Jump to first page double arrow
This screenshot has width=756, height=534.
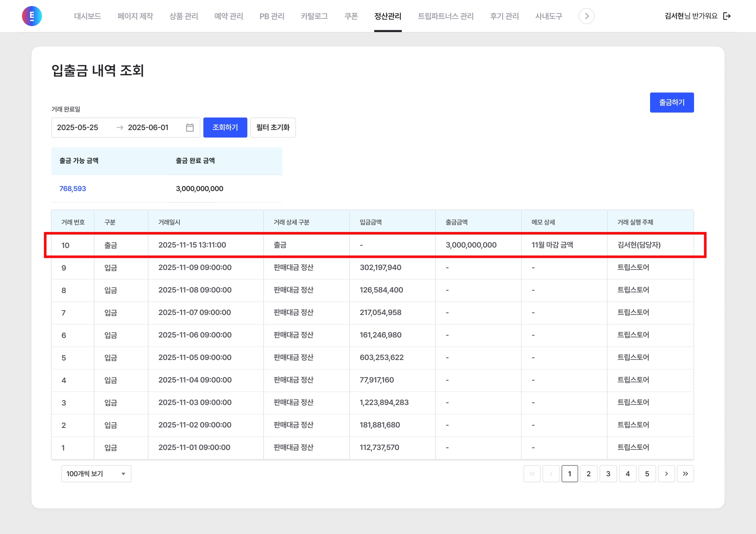pyautogui.click(x=532, y=474)
